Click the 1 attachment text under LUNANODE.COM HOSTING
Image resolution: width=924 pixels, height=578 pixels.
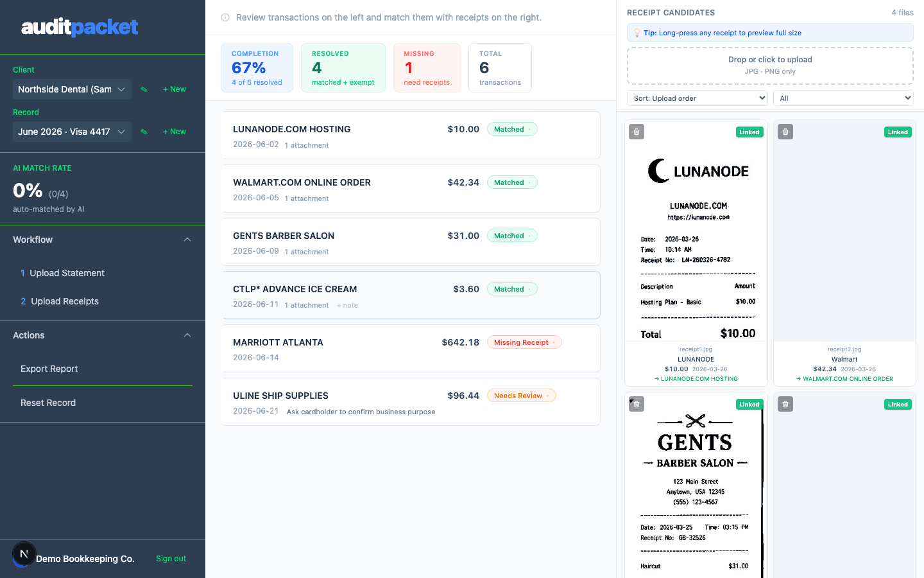tap(307, 145)
